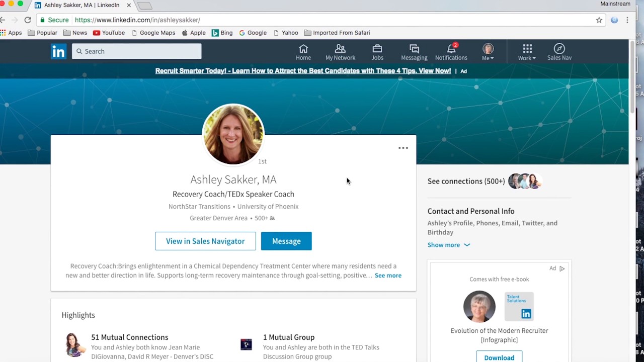Open Popular bookmarks folder
This screenshot has width=644, height=362.
(x=43, y=33)
